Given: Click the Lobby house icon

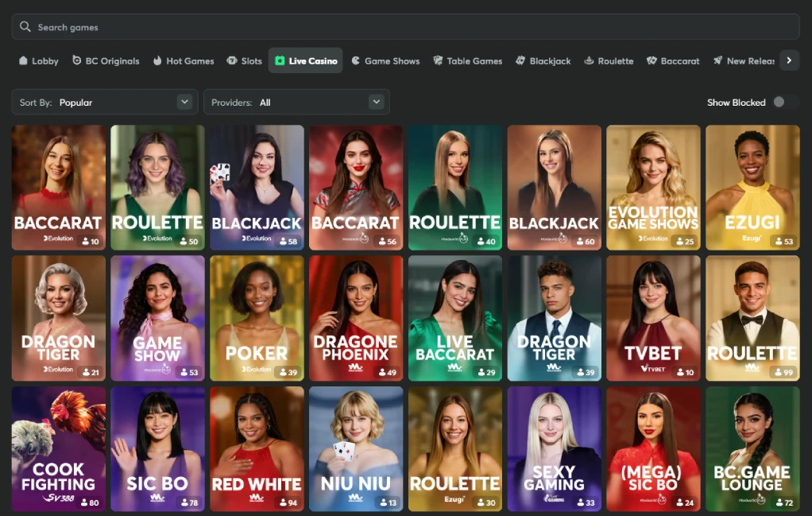Looking at the screenshot, I should click(23, 60).
